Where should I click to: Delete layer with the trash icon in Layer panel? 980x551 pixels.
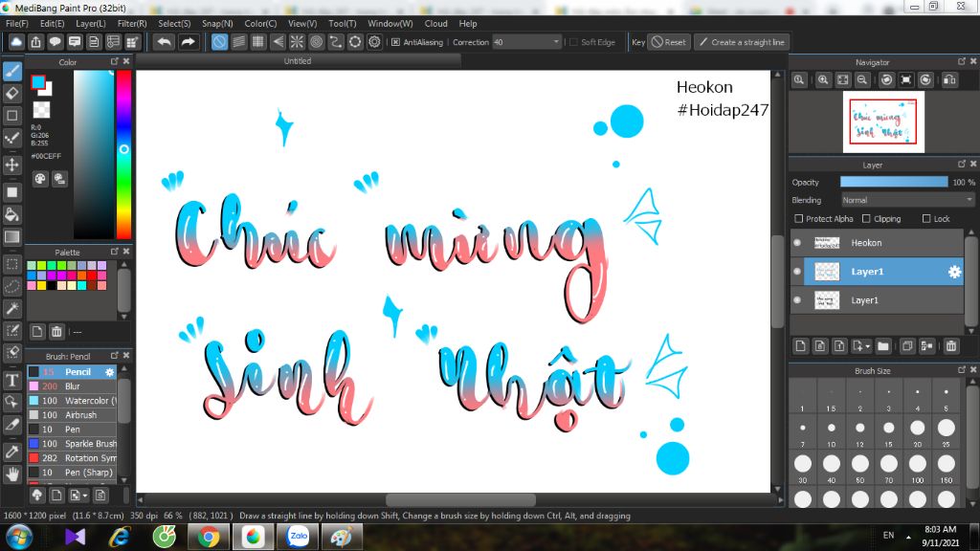click(x=951, y=346)
